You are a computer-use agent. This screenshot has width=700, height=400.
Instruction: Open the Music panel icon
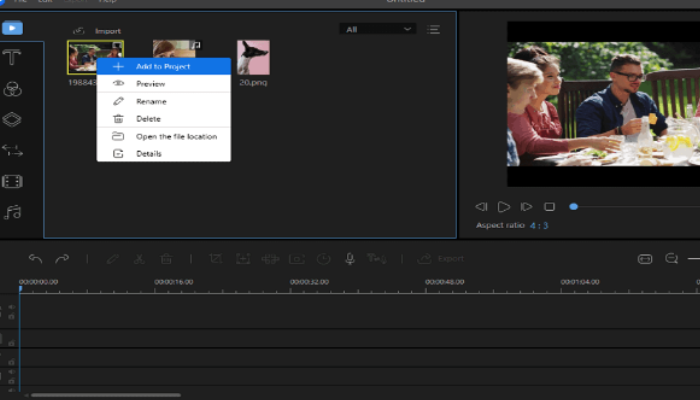click(x=12, y=212)
